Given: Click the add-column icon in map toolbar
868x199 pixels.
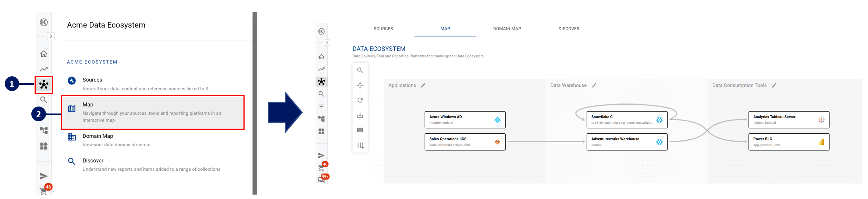Looking at the screenshot, I should [x=360, y=145].
